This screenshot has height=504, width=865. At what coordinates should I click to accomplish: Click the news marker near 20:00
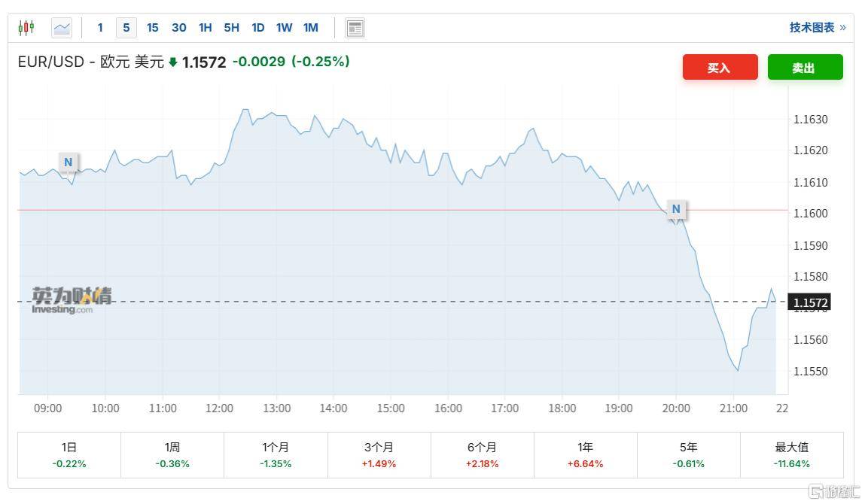[x=676, y=209]
